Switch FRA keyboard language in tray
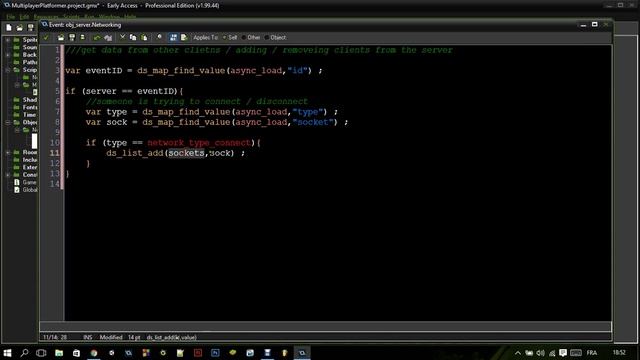The width and height of the screenshot is (640, 360). (592, 353)
